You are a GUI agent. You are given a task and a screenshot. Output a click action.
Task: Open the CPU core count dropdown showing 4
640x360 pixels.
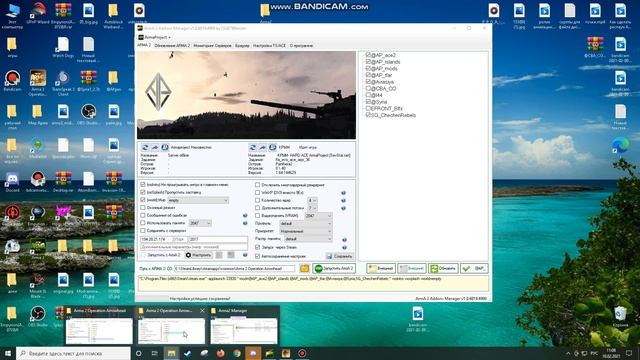point(312,200)
